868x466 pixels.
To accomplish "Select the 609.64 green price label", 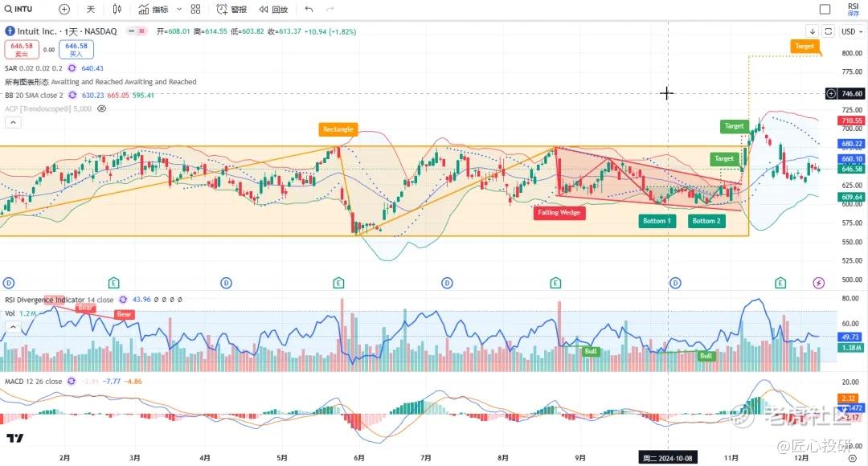I will [x=851, y=197].
